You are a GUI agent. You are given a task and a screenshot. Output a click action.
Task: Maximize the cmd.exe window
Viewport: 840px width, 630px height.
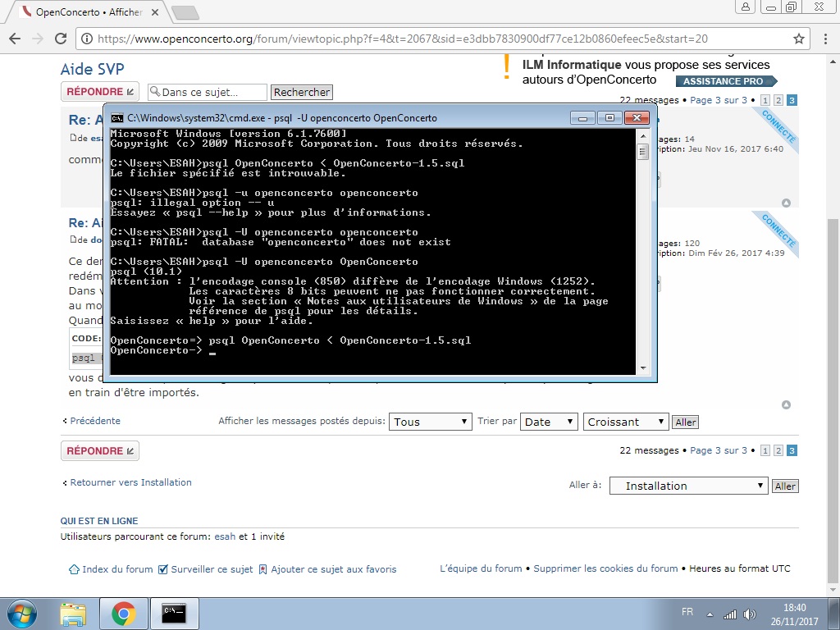609,117
